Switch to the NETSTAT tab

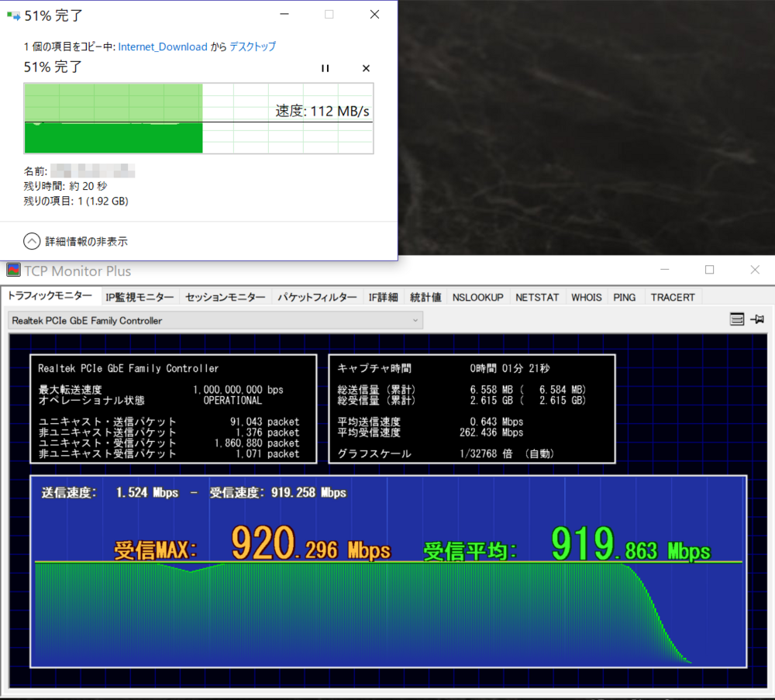point(537,297)
